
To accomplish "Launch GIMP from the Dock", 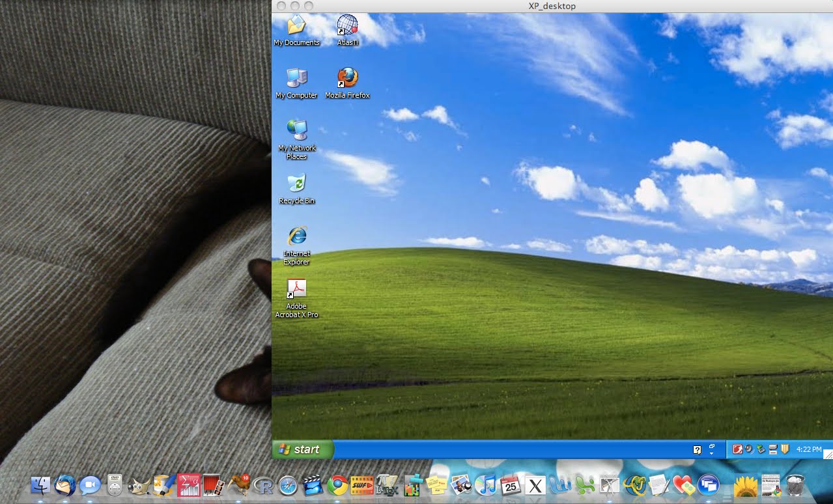I will tap(139, 485).
